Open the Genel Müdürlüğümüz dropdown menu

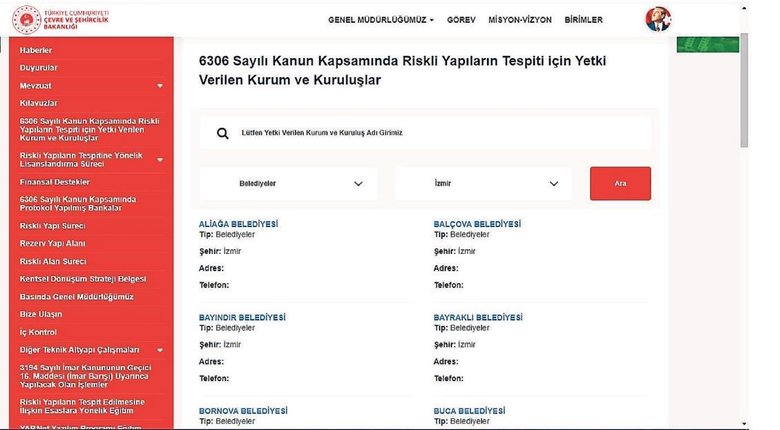tap(381, 20)
